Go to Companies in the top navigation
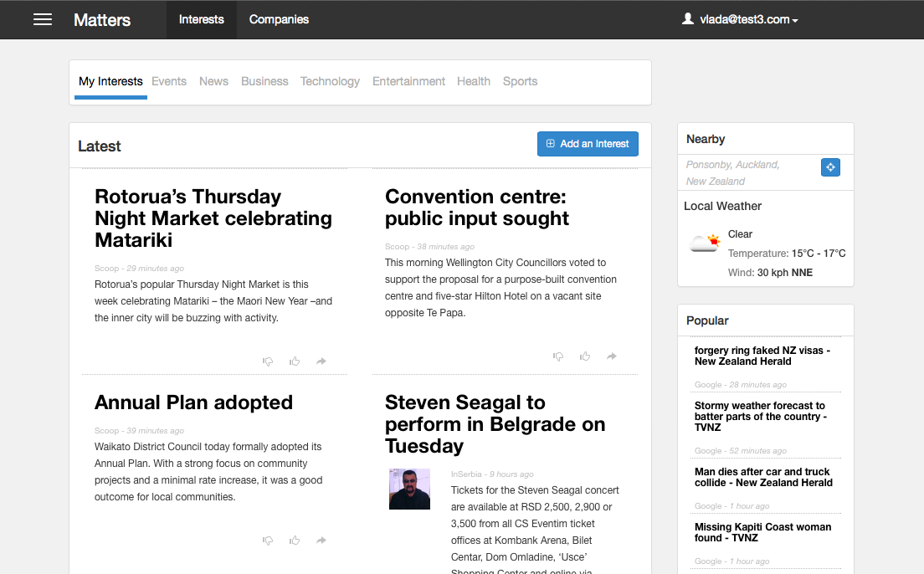This screenshot has width=924, height=574. [279, 19]
